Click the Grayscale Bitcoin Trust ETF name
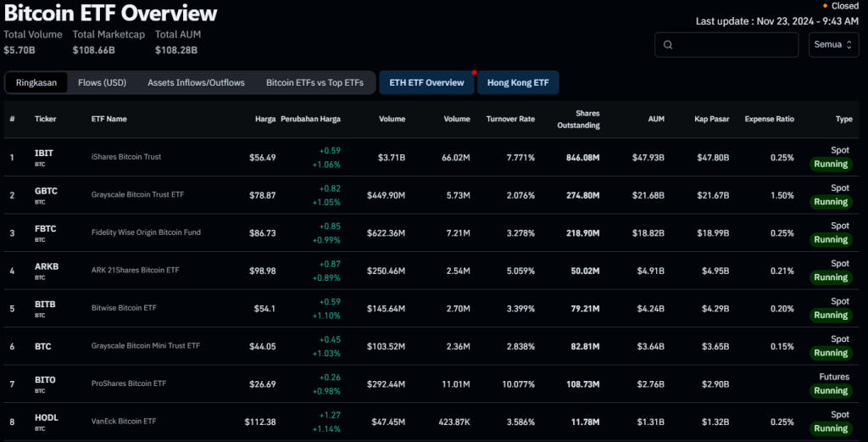 [137, 194]
